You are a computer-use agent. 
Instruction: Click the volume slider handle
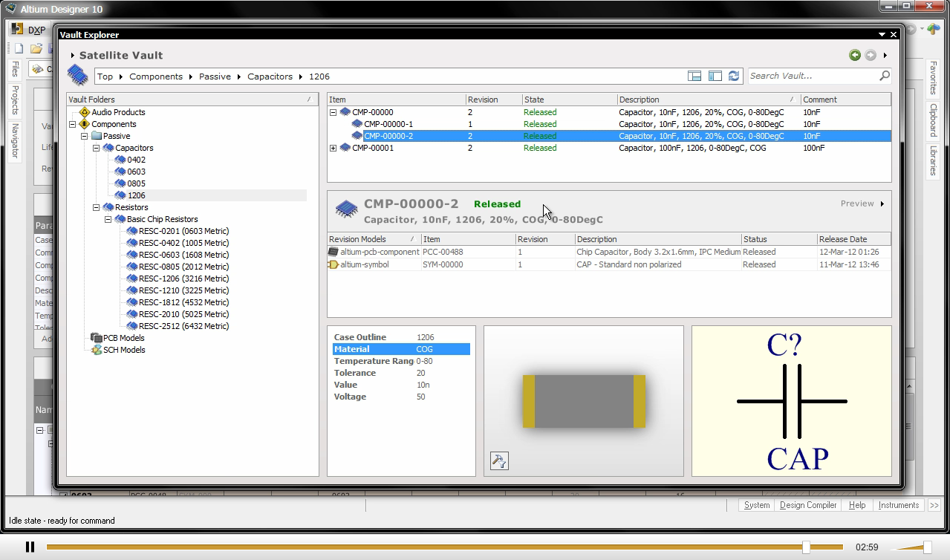pyautogui.click(x=927, y=547)
